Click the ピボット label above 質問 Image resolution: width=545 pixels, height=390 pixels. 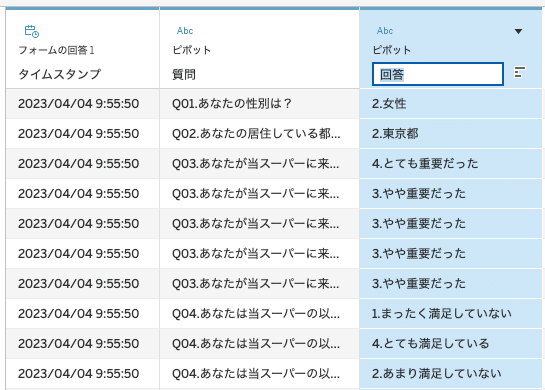[x=192, y=50]
